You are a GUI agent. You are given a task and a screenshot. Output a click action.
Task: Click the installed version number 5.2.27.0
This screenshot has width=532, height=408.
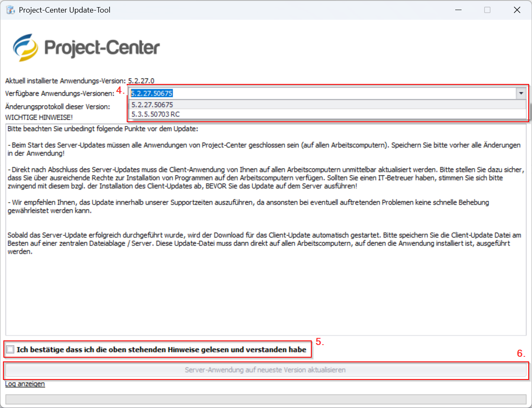click(141, 81)
